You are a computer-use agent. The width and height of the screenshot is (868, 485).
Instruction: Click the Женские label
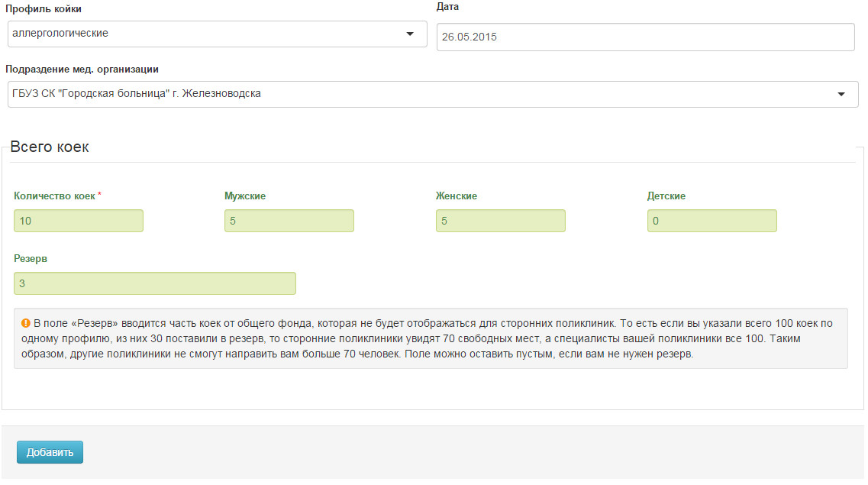point(457,196)
